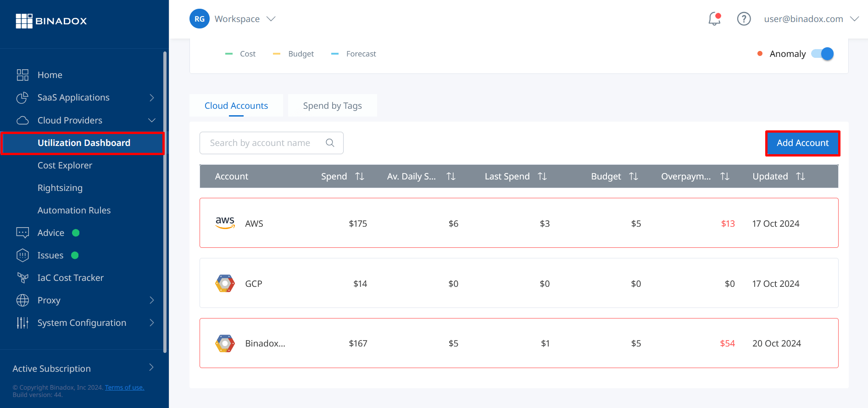Sort by Overpayment column arrows

click(725, 176)
